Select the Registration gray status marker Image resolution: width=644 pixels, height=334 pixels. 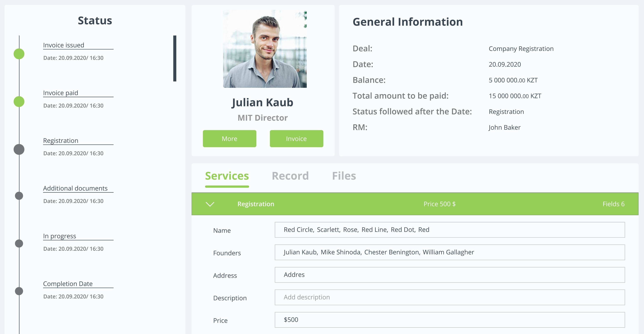[x=19, y=149]
